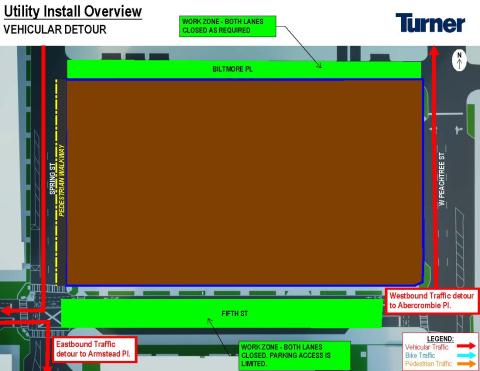480x371 pixels.
Task: Click the 'Pedestrian Traffic' legend text
Action: pyautogui.click(x=428, y=364)
